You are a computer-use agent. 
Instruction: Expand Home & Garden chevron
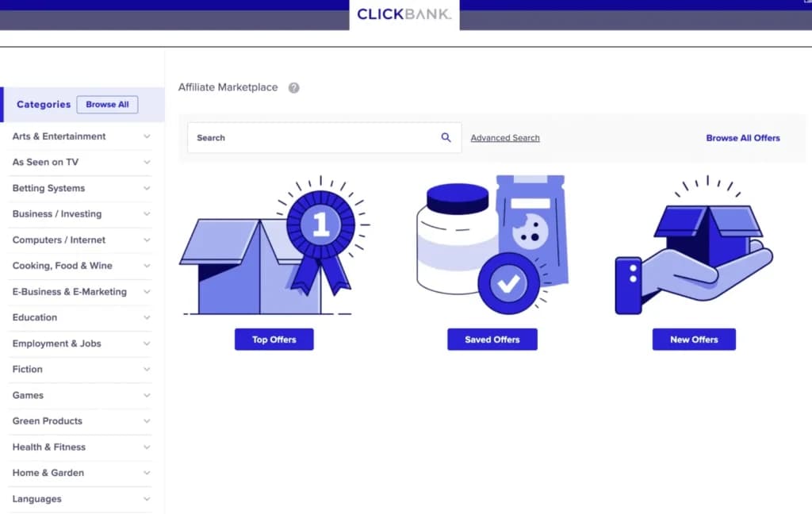click(147, 473)
